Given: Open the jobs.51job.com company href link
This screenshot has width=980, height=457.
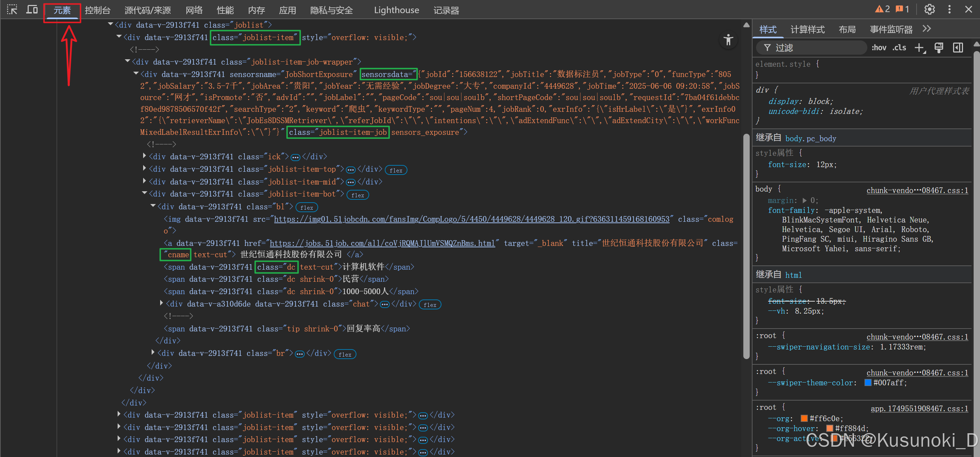Looking at the screenshot, I should click(x=382, y=243).
